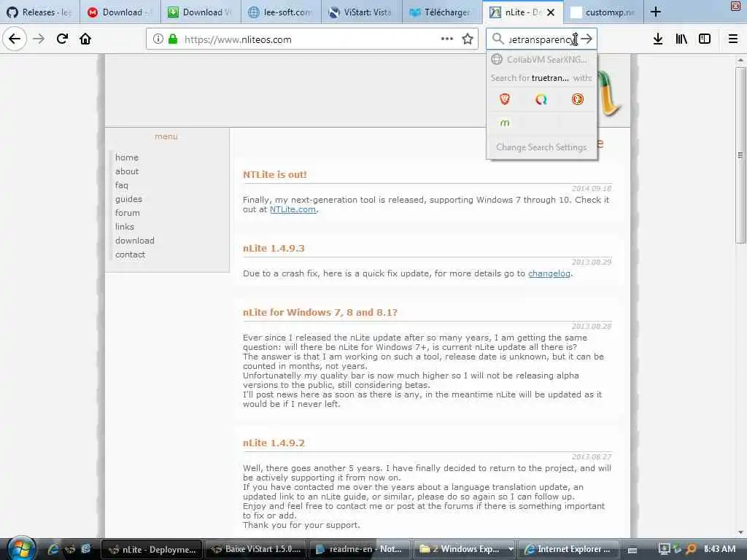Open the browser home page
This screenshot has height=560, width=747.
(85, 39)
